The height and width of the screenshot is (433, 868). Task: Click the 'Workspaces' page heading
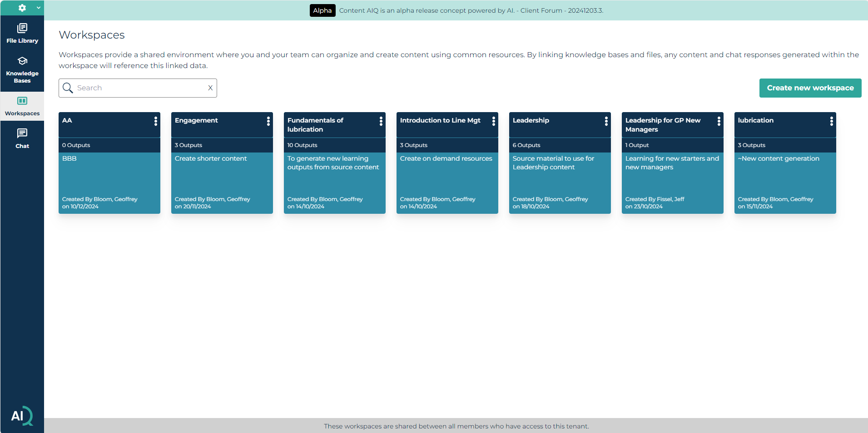click(x=92, y=35)
